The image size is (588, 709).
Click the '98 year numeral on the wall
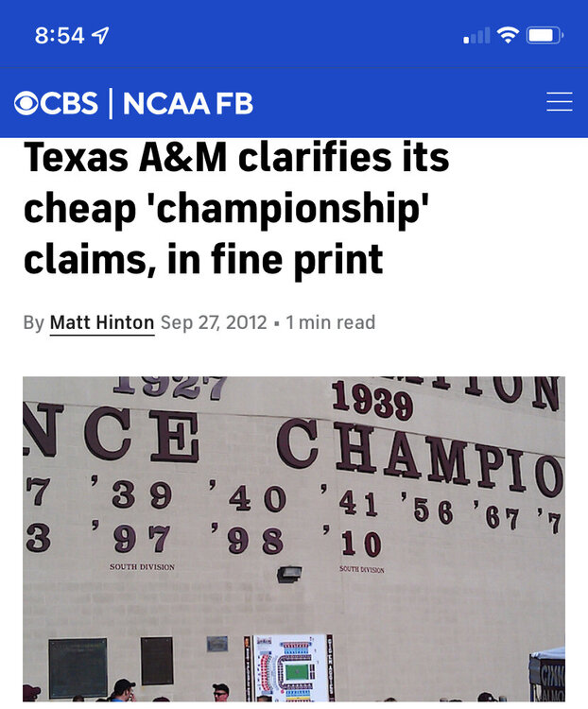(247, 540)
